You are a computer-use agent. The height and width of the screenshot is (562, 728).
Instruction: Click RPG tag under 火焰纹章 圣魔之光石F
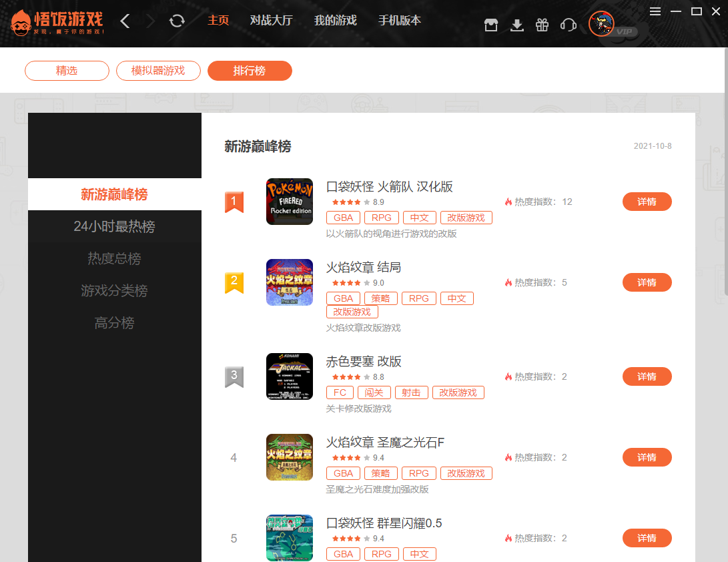click(419, 474)
